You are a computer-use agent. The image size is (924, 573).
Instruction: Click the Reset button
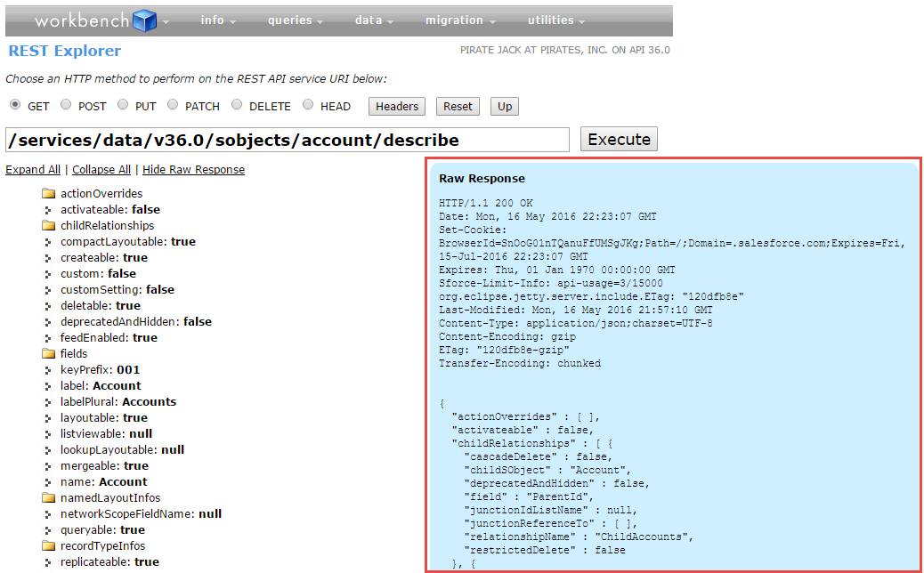(x=458, y=107)
